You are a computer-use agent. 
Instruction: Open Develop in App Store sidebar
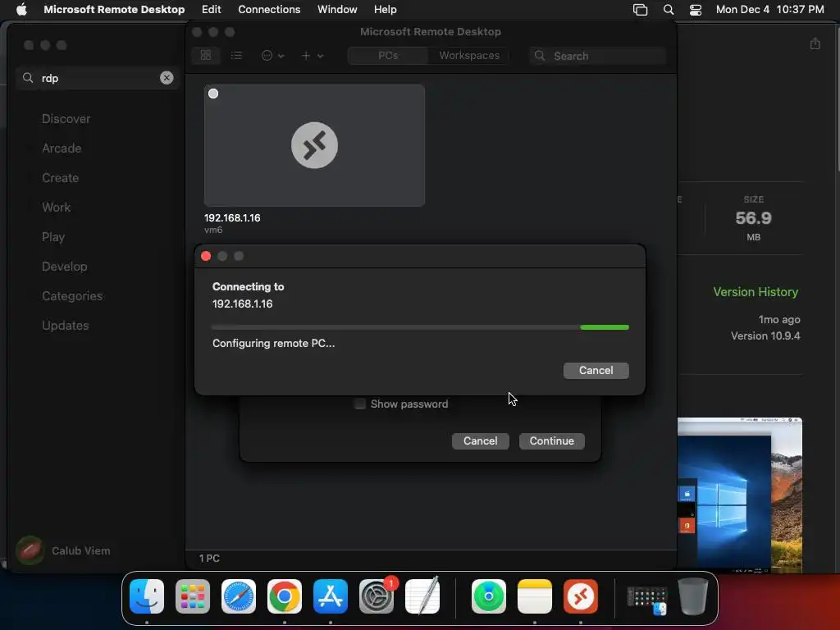pos(64,267)
